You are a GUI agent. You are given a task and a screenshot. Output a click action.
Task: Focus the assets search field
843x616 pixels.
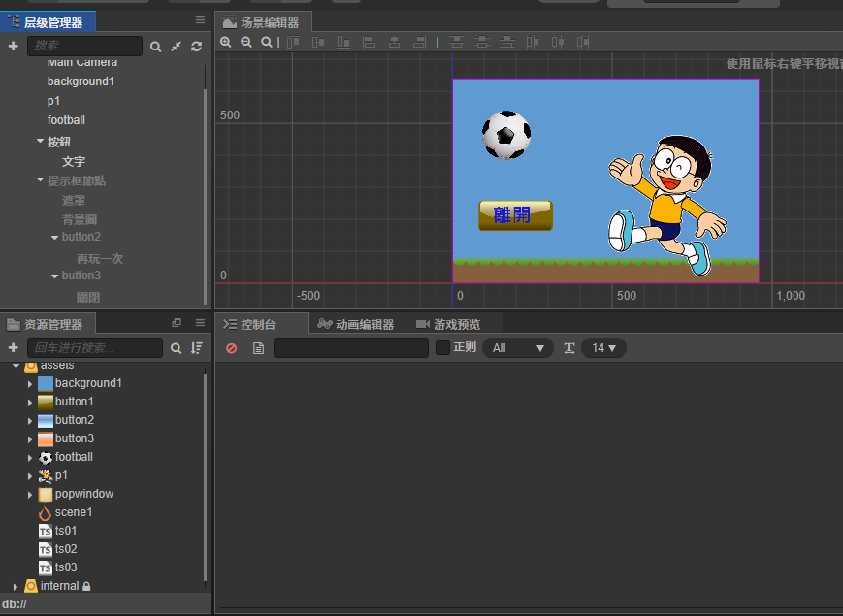[95, 348]
